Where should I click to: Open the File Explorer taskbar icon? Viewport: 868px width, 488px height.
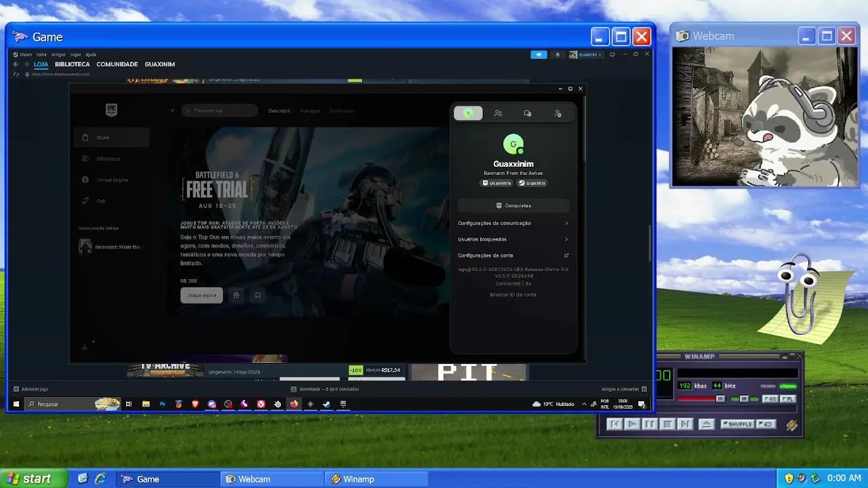click(x=146, y=404)
